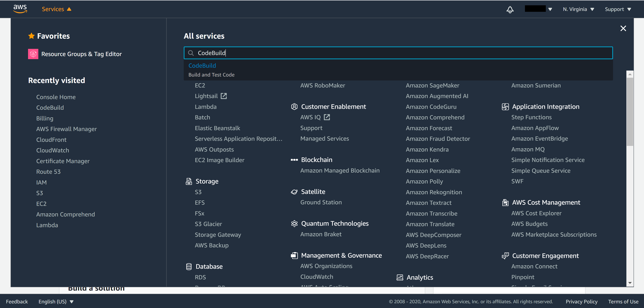Click the Feedback button in footer
The image size is (644, 308).
click(x=17, y=302)
